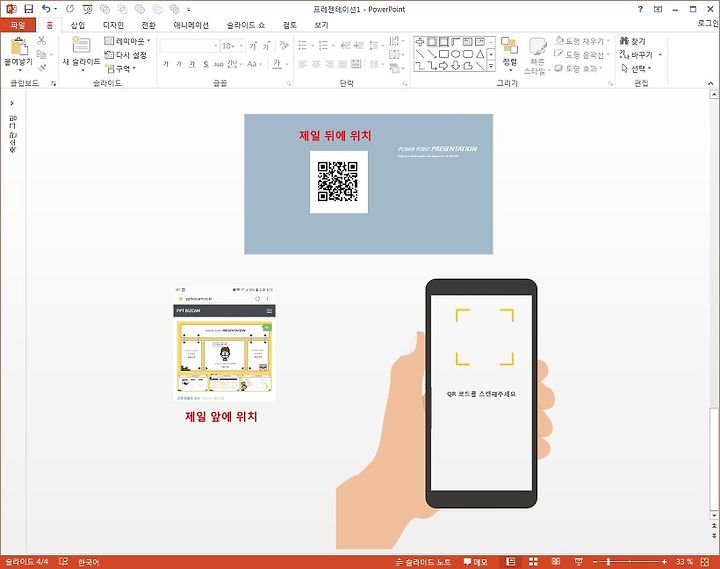Switch to the Animations (애니메이션) tab

[x=191, y=25]
